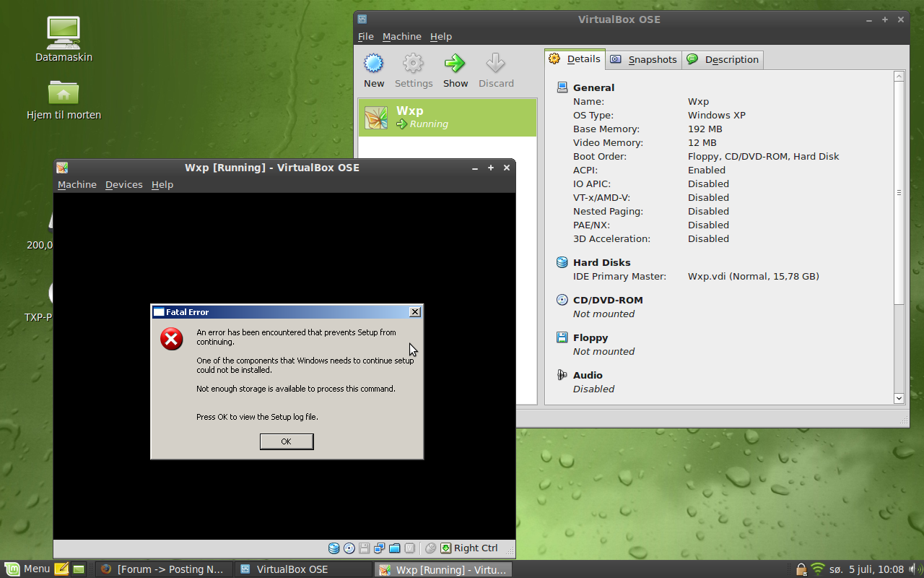924x578 pixels.
Task: Switch to the Forum Posting Firefox taskbar item
Action: click(164, 569)
